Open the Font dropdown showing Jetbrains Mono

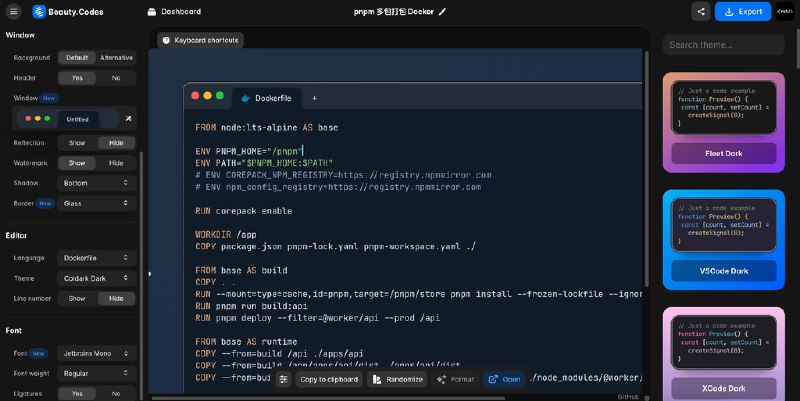click(96, 353)
